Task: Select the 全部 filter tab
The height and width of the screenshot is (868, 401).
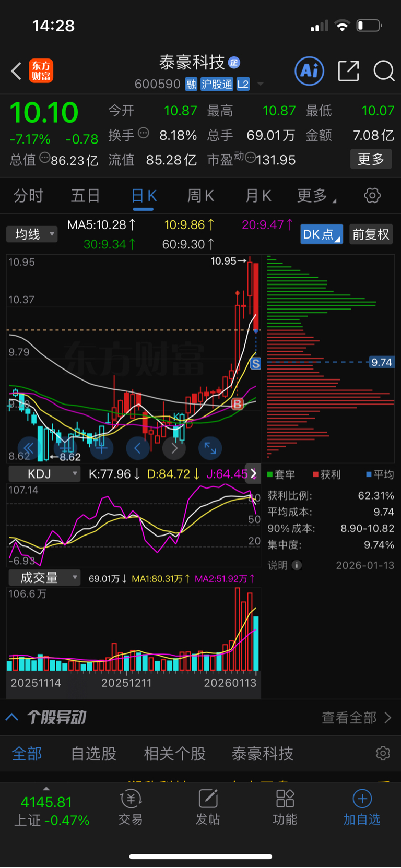Action: point(27,754)
